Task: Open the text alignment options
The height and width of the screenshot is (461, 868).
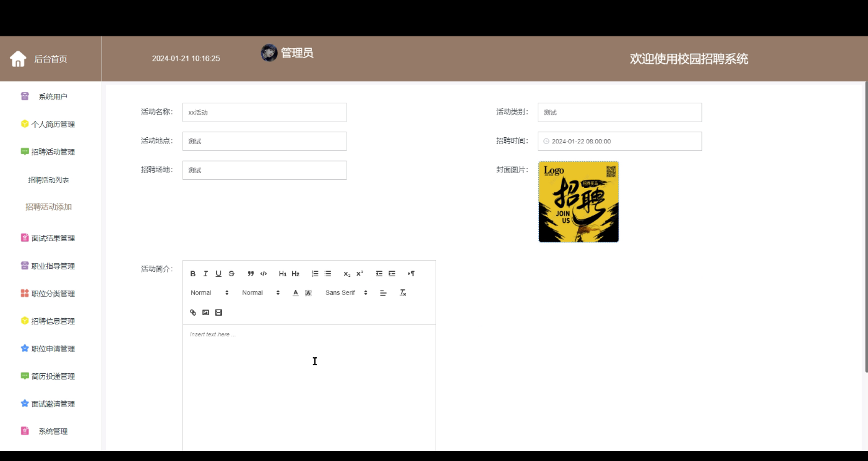Action: click(384, 293)
